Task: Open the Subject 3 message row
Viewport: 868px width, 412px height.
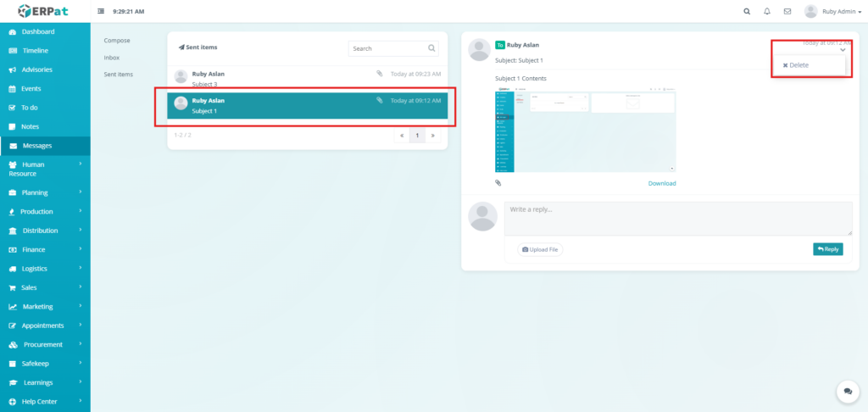Action: pyautogui.click(x=307, y=79)
